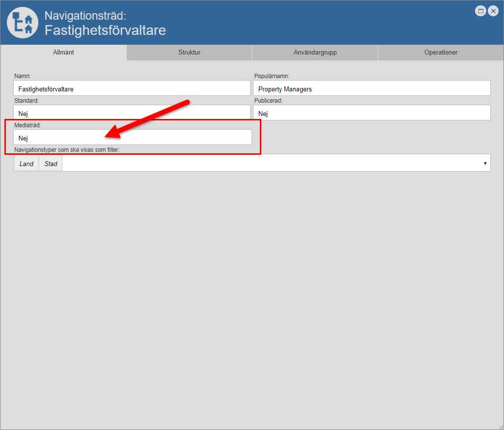Image resolution: width=504 pixels, height=430 pixels.
Task: Select the Operationer tab
Action: click(441, 53)
